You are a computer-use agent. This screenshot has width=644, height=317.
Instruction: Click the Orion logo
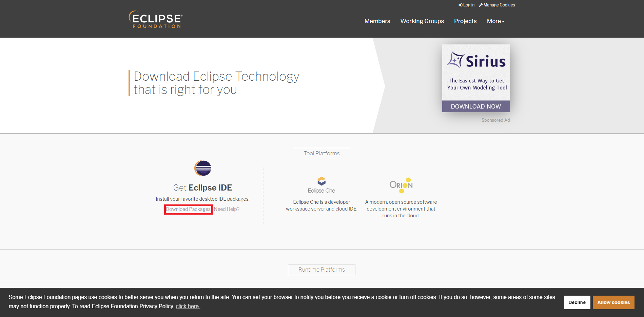(401, 185)
